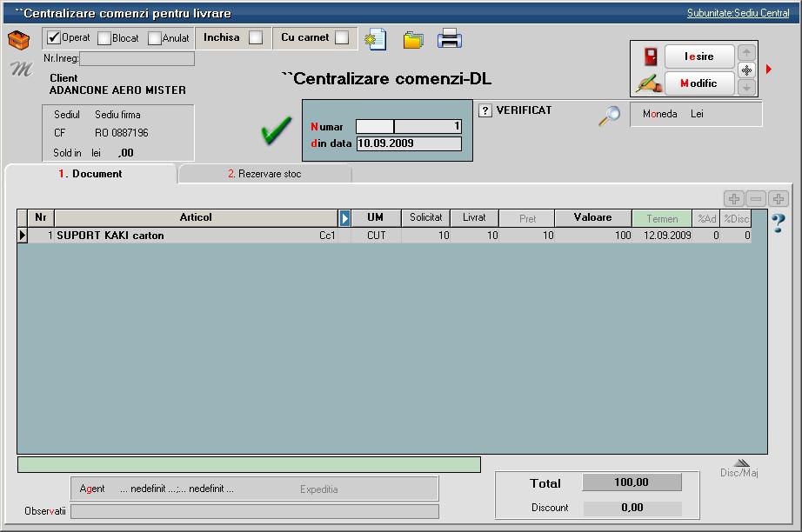Click the Disc/Maj triangle icon

(x=741, y=462)
